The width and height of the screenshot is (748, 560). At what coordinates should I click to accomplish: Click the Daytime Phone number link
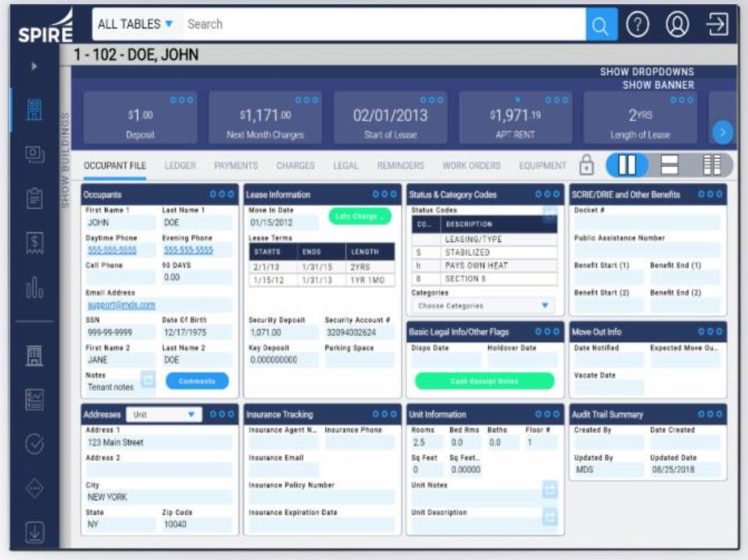[x=112, y=250]
